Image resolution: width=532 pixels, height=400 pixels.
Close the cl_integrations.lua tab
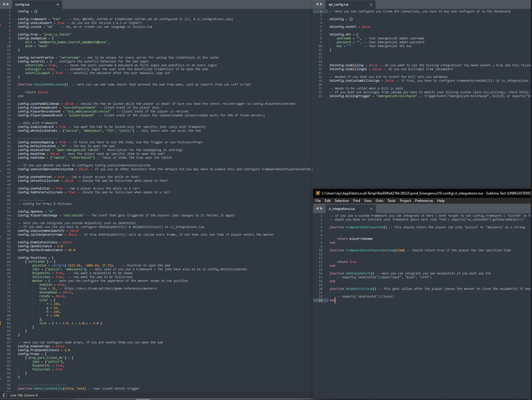[x=371, y=209]
